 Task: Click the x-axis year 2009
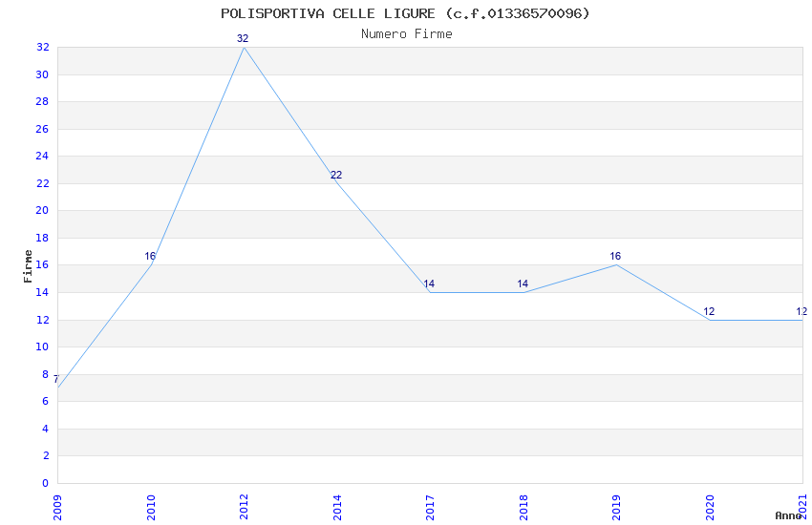pyautogui.click(x=57, y=508)
